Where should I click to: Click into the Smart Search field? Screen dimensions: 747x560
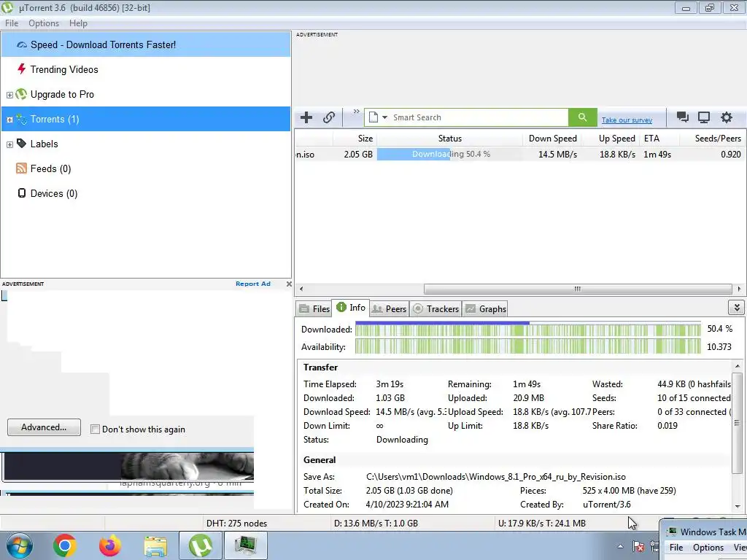point(479,117)
